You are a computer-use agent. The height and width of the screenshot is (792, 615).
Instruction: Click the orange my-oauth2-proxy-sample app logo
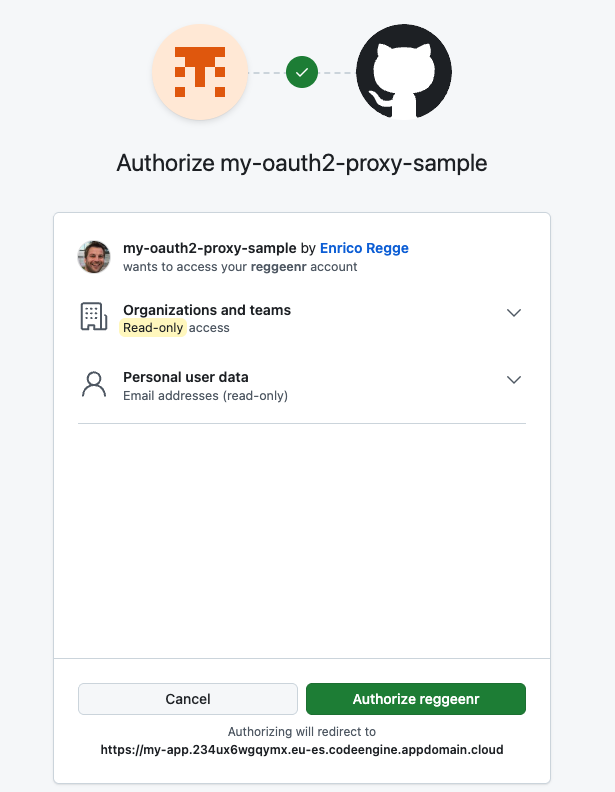tap(199, 72)
